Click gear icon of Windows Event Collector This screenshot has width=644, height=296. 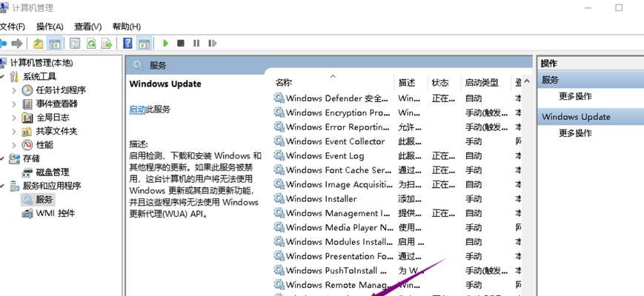[x=279, y=141]
